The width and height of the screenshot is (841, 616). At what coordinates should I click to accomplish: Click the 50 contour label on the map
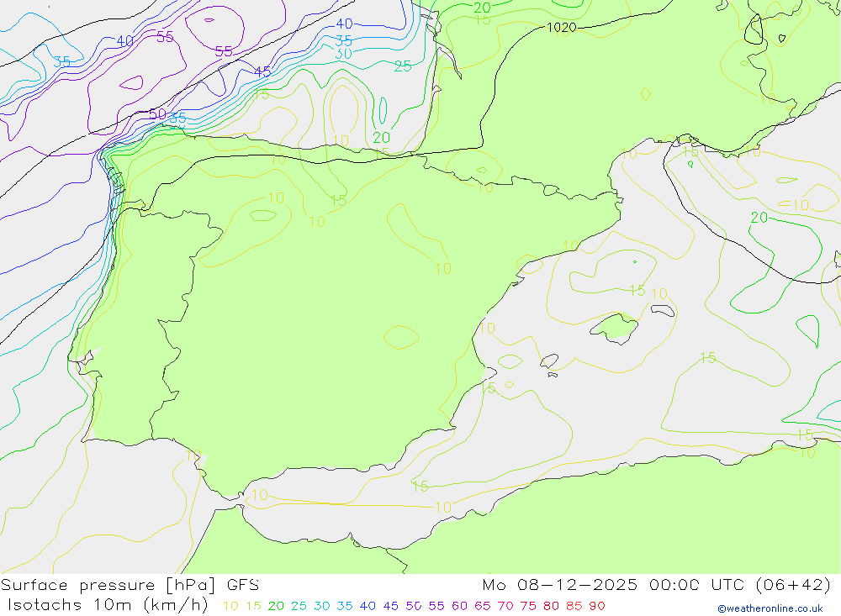pyautogui.click(x=158, y=114)
